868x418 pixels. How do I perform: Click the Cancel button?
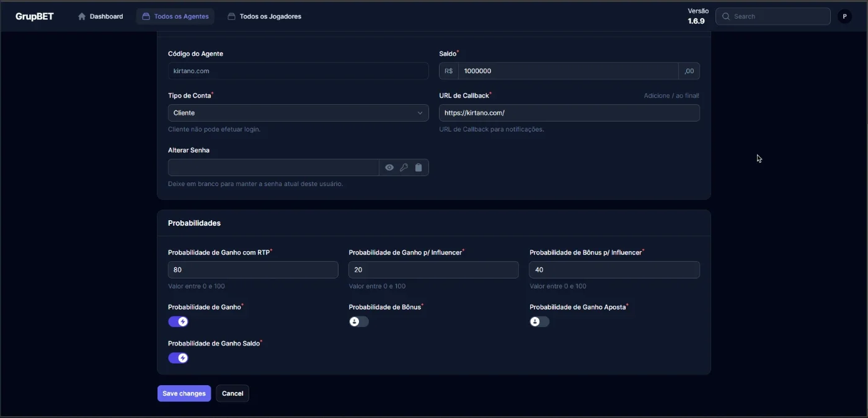[232, 394]
